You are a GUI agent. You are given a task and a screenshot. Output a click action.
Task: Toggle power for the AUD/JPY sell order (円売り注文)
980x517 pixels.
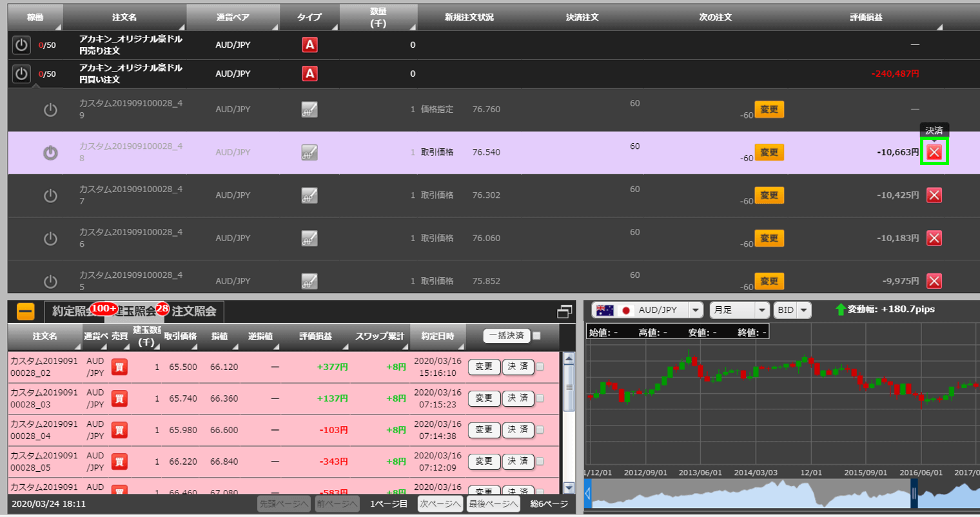[x=21, y=45]
